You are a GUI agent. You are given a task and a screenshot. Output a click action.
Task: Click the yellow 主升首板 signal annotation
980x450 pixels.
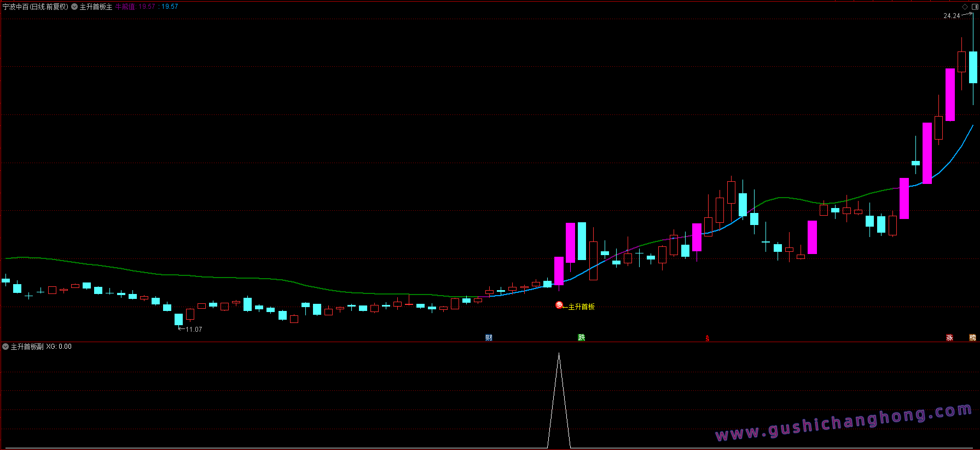(581, 307)
